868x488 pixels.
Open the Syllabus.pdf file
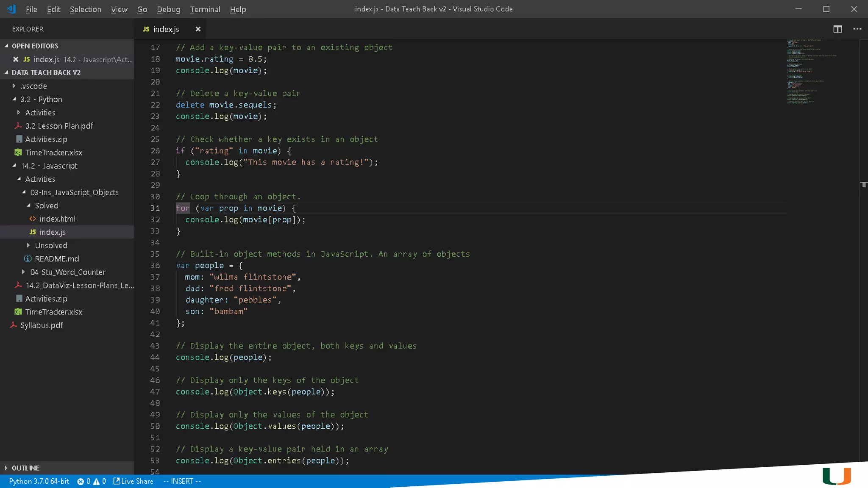(42, 325)
